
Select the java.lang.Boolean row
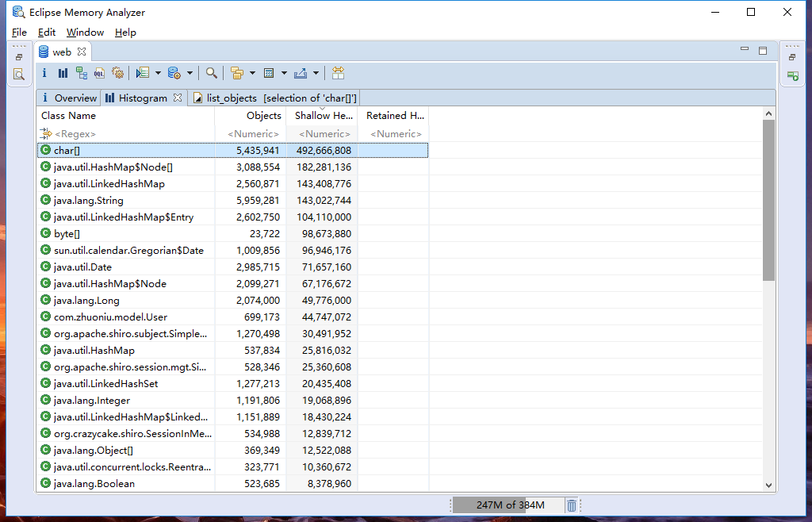[x=232, y=484]
